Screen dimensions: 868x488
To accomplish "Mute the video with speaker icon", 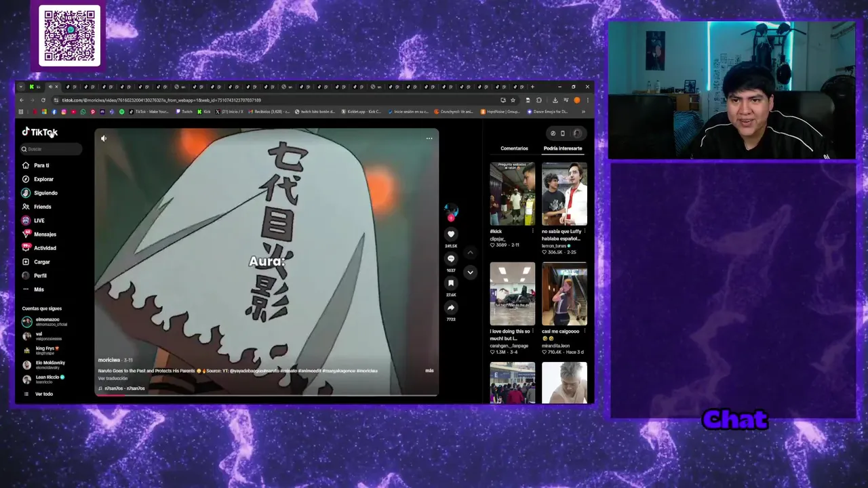I will (104, 138).
